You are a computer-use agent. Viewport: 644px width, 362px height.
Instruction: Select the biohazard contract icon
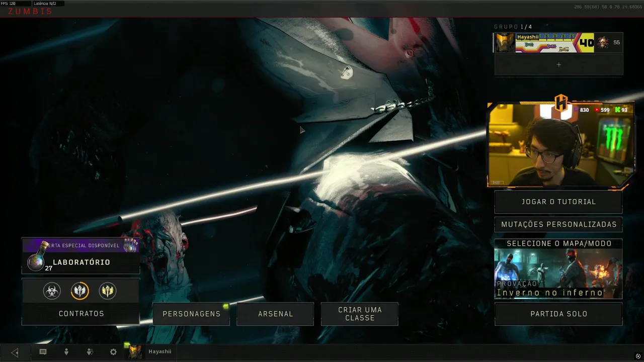pyautogui.click(x=52, y=291)
